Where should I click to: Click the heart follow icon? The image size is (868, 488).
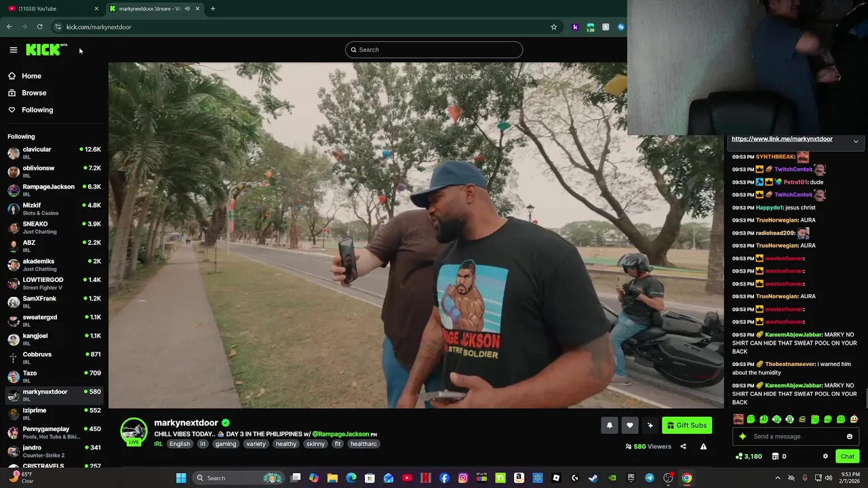[x=630, y=425]
